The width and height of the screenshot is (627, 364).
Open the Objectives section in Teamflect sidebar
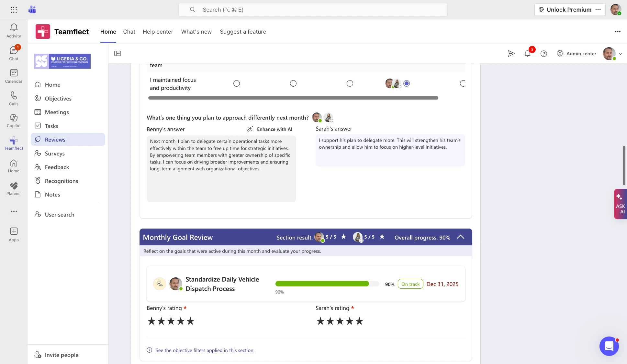click(58, 98)
